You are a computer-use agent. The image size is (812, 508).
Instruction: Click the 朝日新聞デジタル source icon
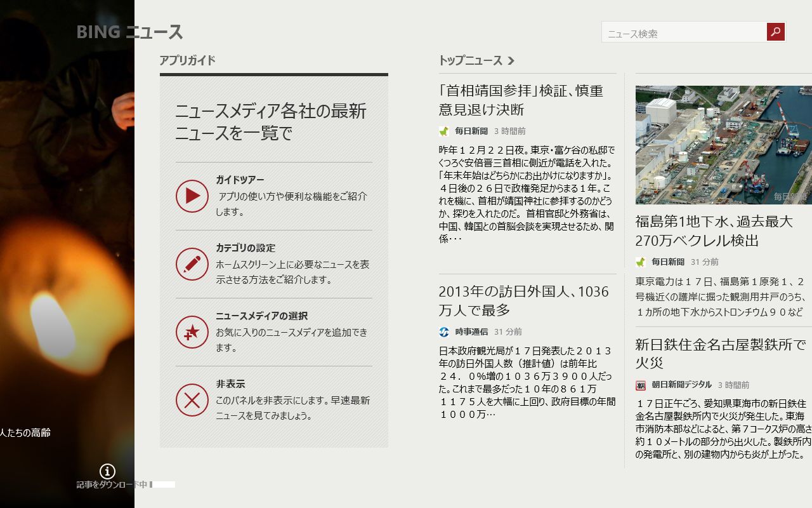coord(641,385)
